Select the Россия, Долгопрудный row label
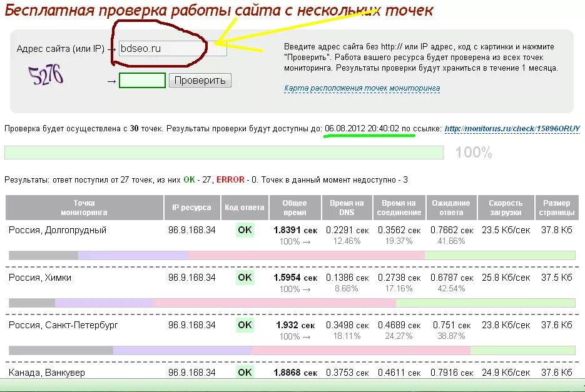 [58, 230]
